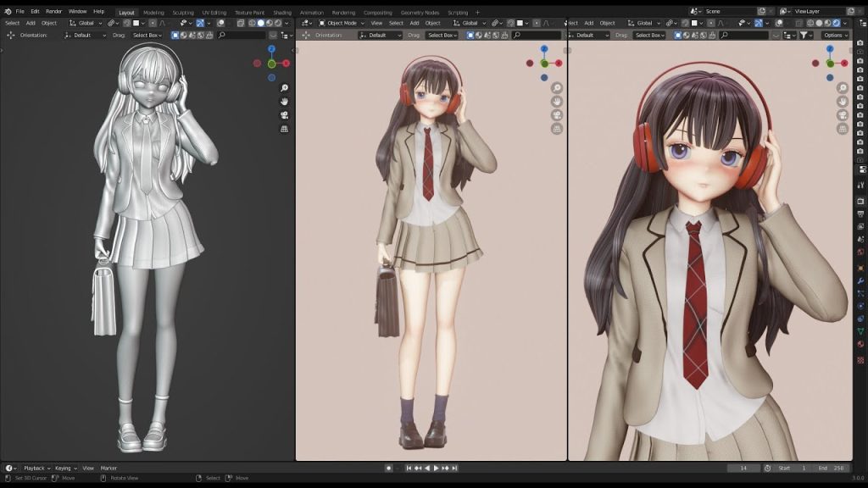This screenshot has height=488, width=868.
Task: Open the Help menu
Action: (x=98, y=11)
